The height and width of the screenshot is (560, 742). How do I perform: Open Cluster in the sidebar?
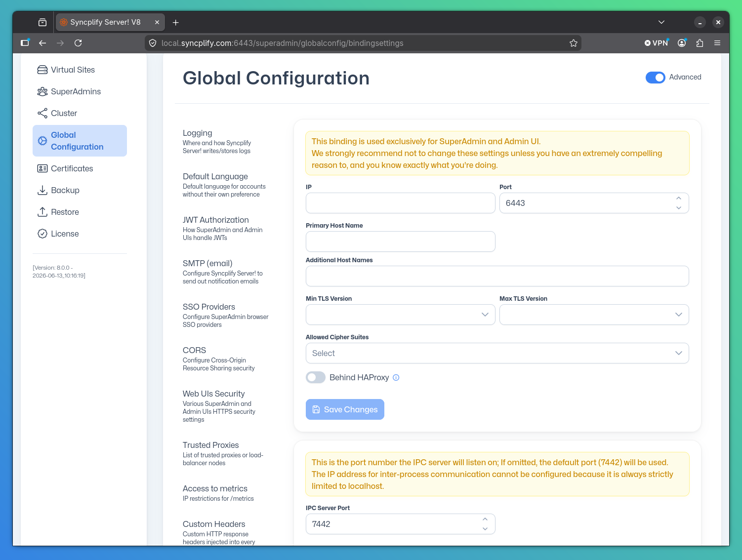pos(80,113)
